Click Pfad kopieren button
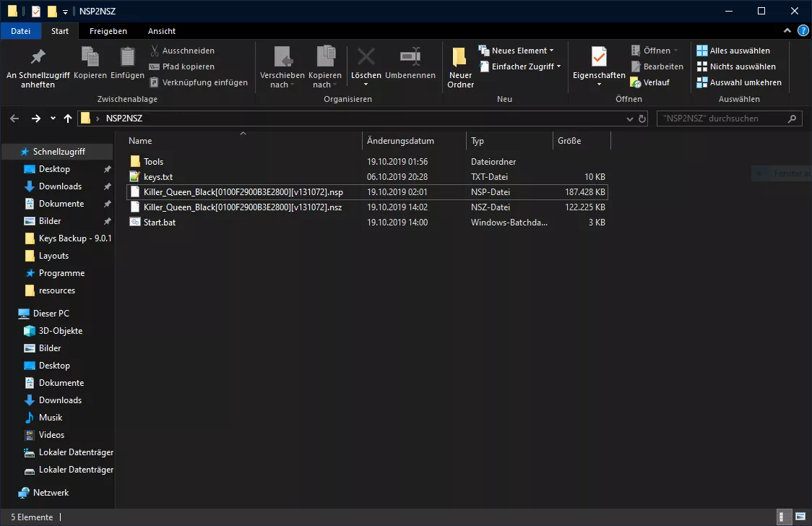The height and width of the screenshot is (526, 812). coord(188,66)
